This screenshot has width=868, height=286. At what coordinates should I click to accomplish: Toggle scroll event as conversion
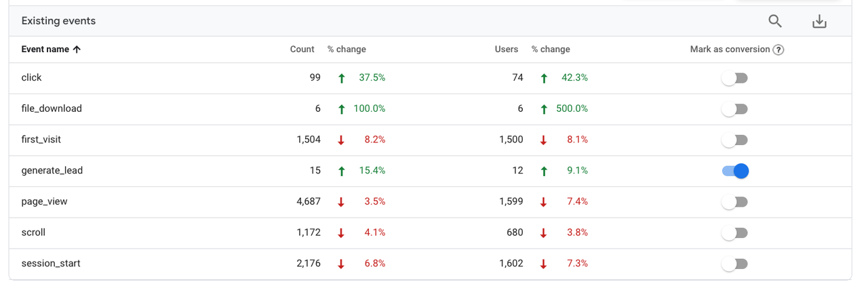click(734, 232)
